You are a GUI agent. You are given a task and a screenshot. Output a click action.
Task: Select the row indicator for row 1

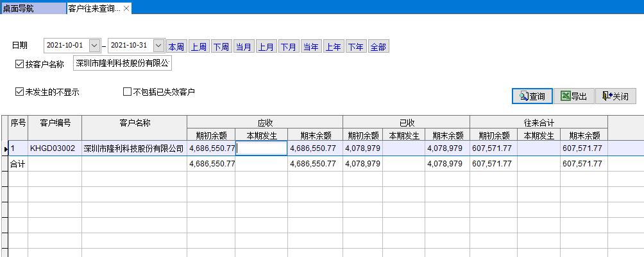pyautogui.click(x=4, y=148)
